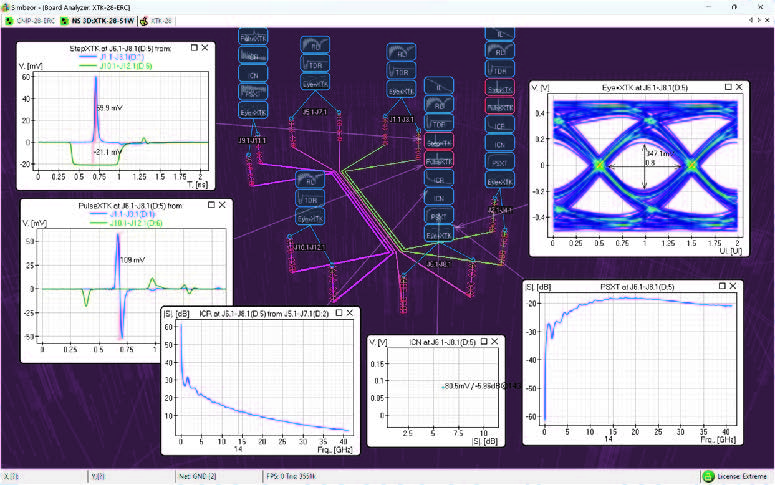Image resolution: width=775 pixels, height=485 pixels.
Task: Select Step+XTK icon in J6.1-J8.1 stack
Action: (x=437, y=144)
